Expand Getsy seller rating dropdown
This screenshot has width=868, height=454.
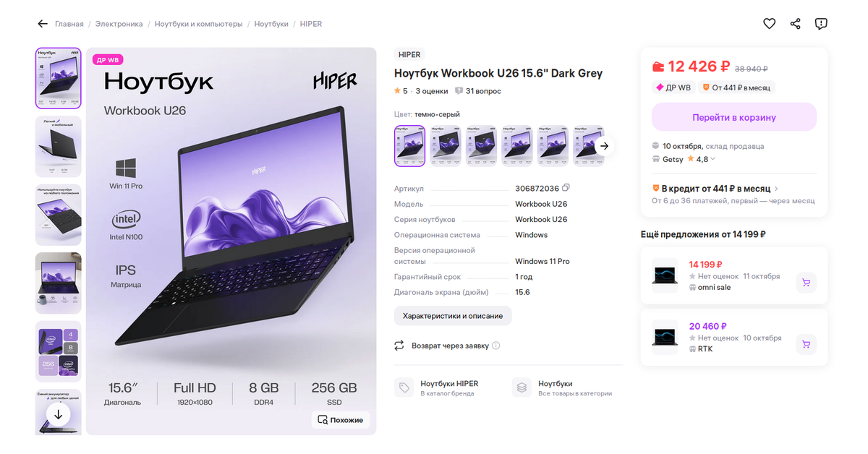pyautogui.click(x=713, y=159)
